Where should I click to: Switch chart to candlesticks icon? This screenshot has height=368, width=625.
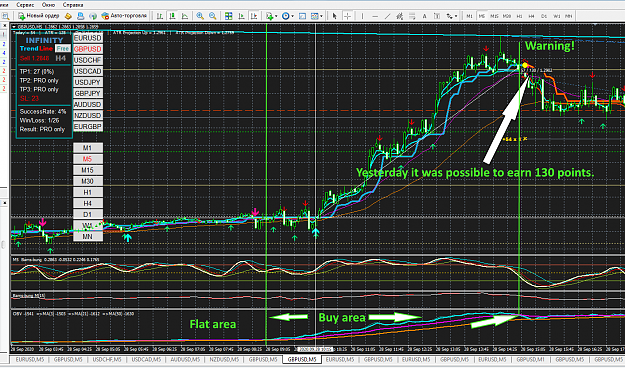pos(172,16)
